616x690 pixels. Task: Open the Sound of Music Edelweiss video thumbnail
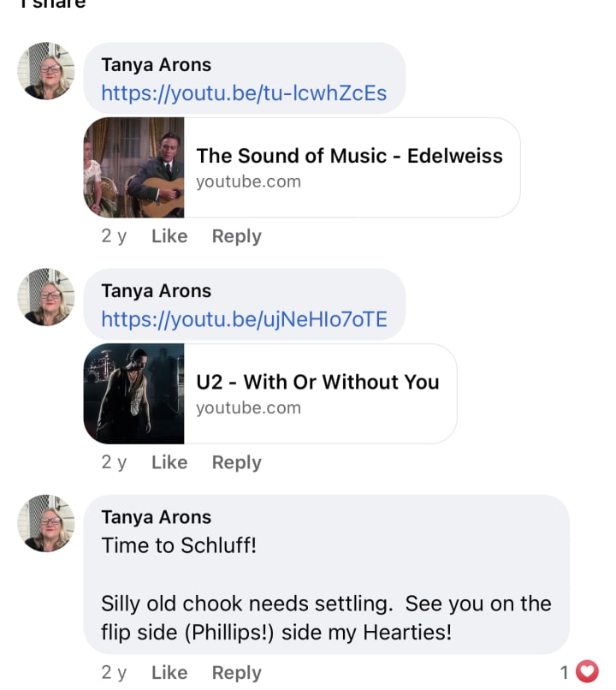click(134, 168)
